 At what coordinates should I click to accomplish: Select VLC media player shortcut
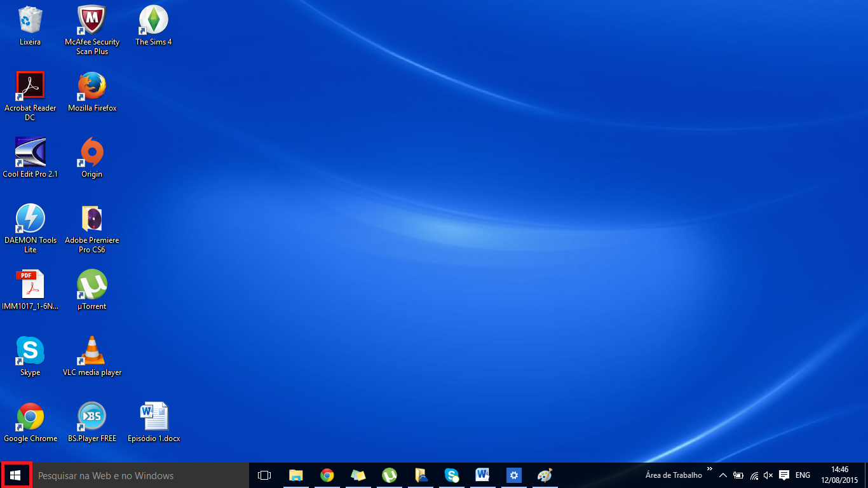[x=92, y=356]
